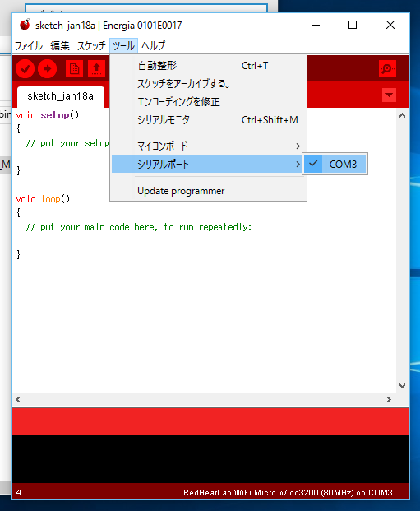
Task: Open the ヘルプ menu
Action: click(x=154, y=45)
